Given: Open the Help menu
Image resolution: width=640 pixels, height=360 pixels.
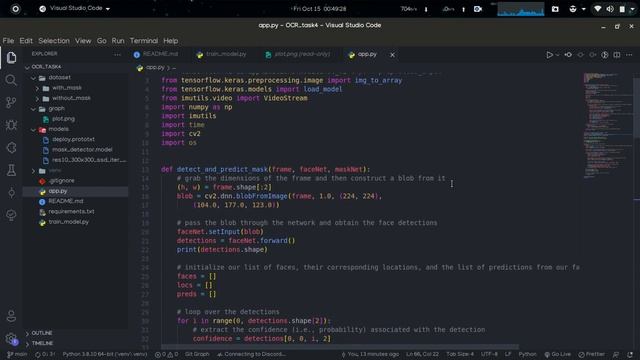Looking at the screenshot, I should (x=171, y=41).
